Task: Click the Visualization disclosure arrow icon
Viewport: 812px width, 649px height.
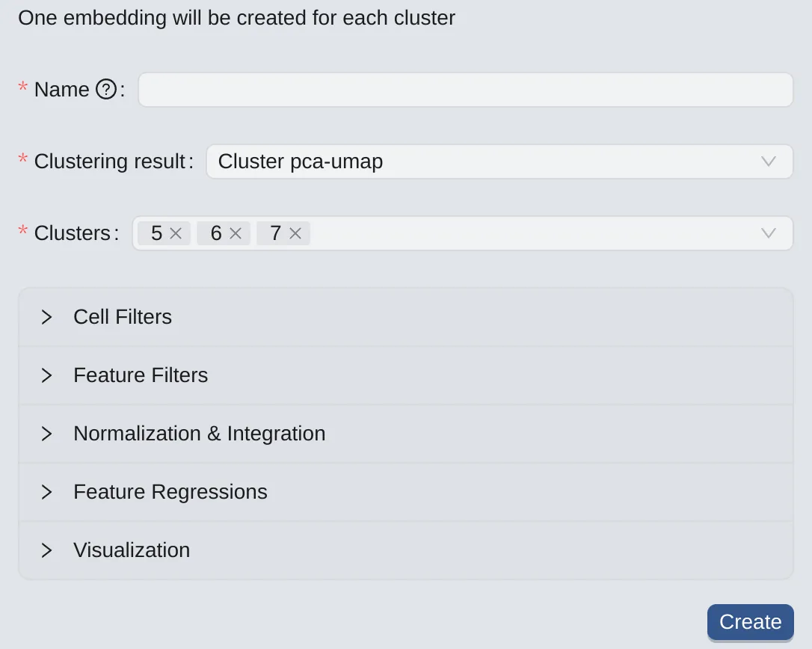Action: (x=46, y=550)
